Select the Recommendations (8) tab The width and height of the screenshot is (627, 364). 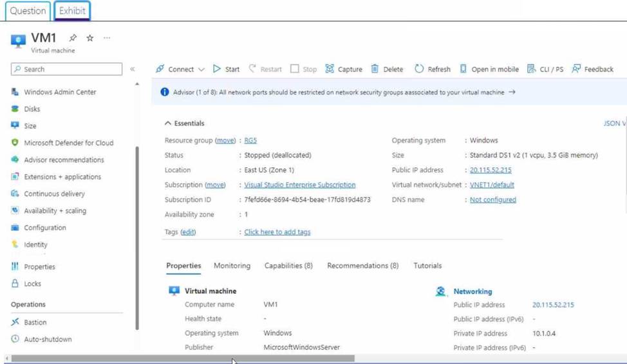click(x=362, y=266)
